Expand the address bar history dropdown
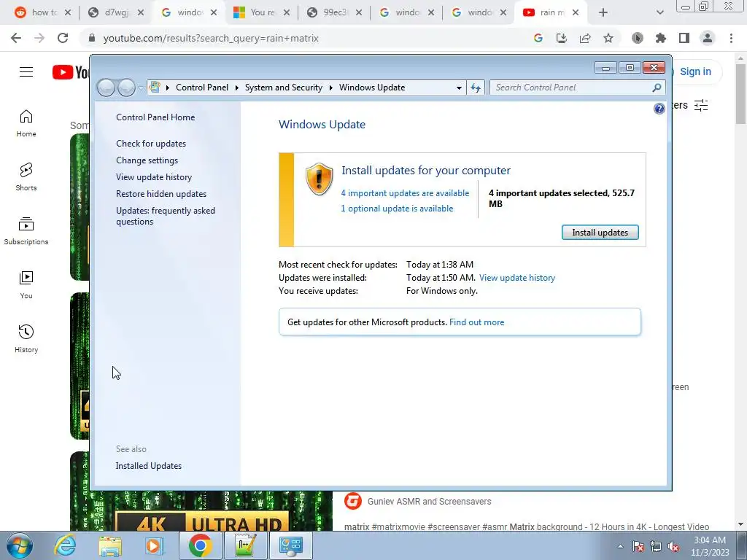The width and height of the screenshot is (747, 560). [459, 87]
